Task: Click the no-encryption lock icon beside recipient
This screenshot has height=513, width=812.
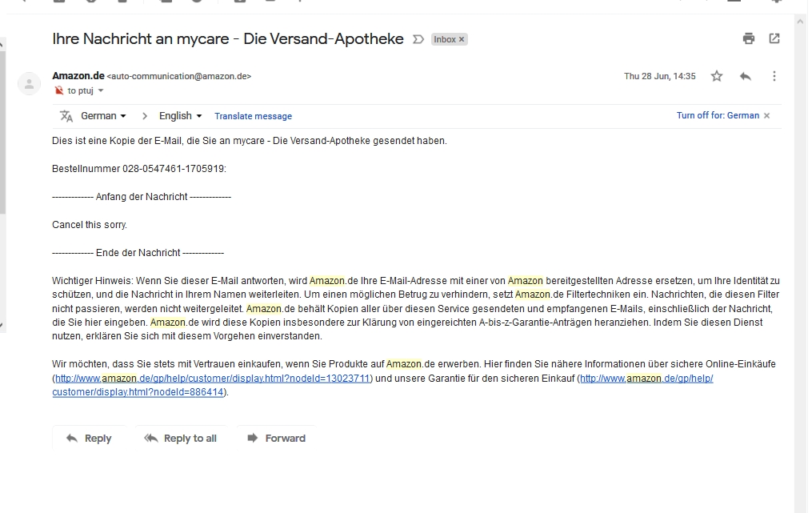Action: tap(58, 91)
